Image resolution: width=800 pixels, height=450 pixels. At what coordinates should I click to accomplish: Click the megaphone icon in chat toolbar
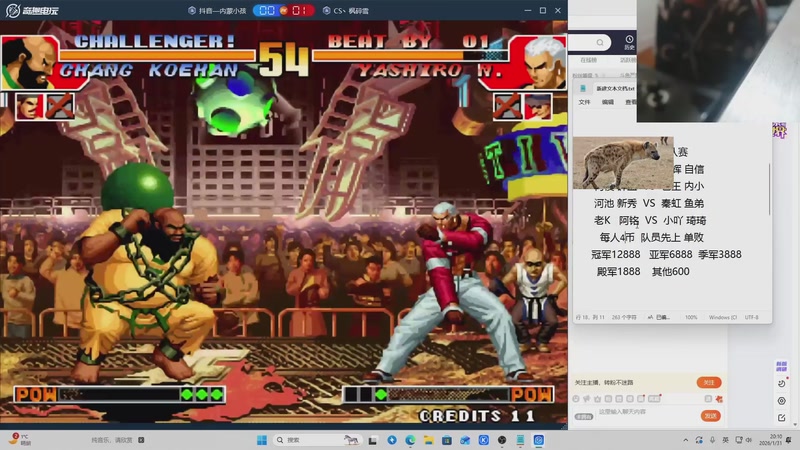587,399
